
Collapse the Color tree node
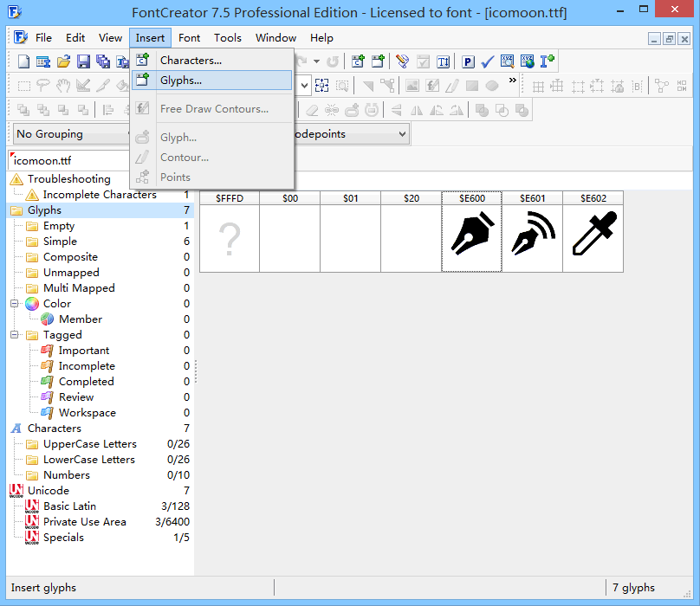coord(14,304)
